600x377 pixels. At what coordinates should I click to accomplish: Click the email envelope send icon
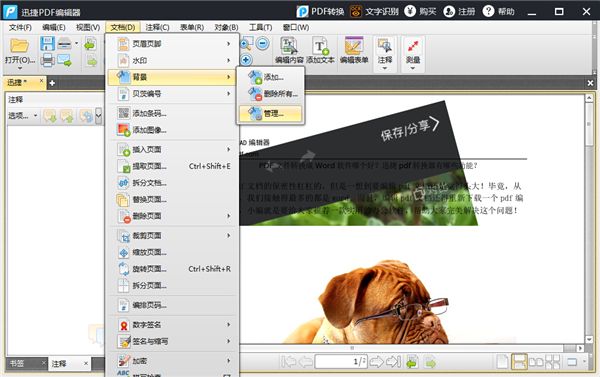click(64, 60)
